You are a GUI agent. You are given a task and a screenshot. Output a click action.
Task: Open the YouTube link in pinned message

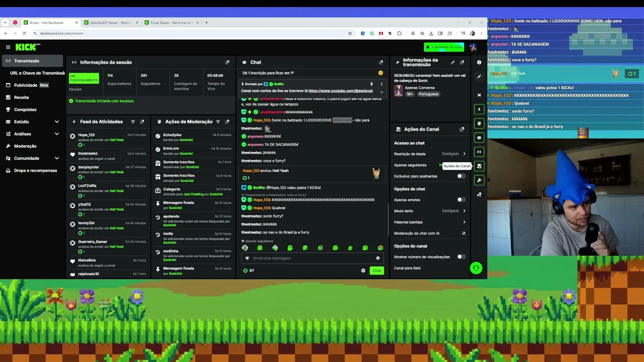(340, 91)
